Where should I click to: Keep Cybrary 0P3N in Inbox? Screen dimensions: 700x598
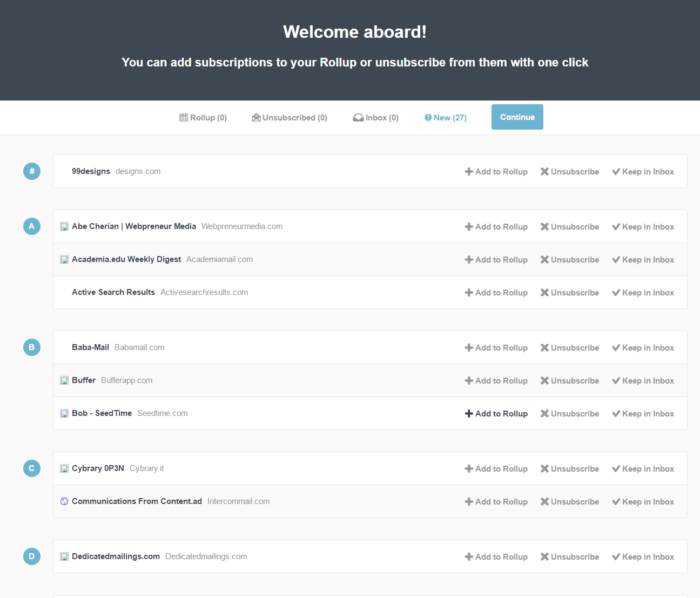click(643, 469)
